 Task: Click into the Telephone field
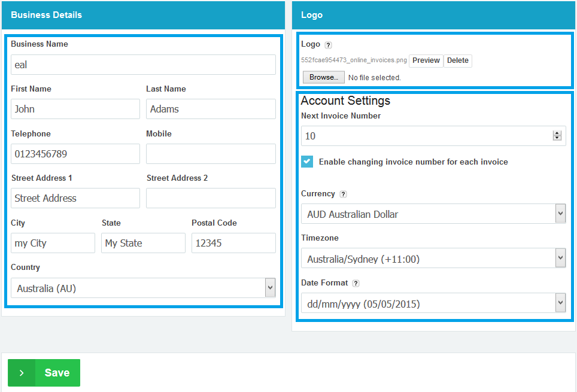coord(75,154)
